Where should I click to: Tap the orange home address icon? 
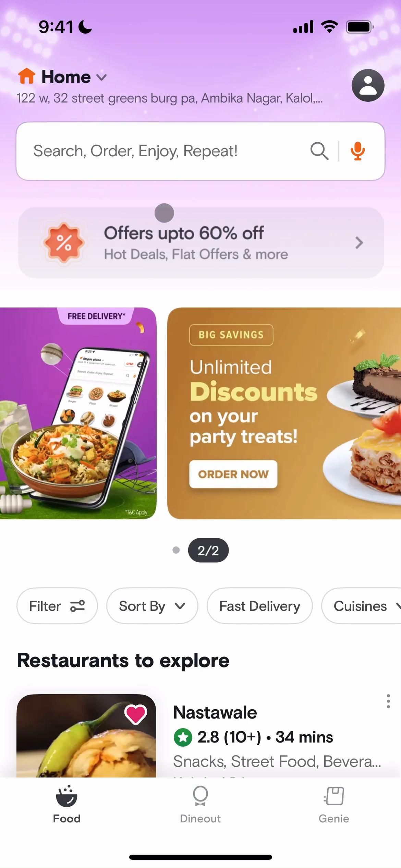(x=27, y=76)
